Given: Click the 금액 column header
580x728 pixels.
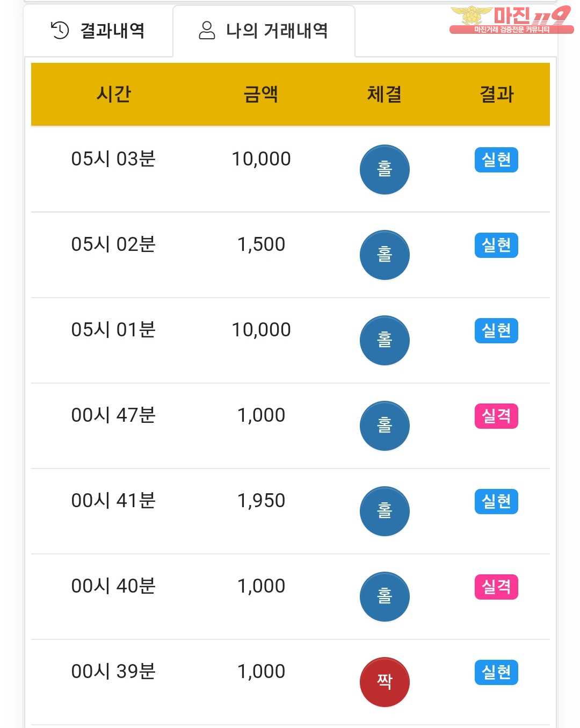Looking at the screenshot, I should [261, 94].
